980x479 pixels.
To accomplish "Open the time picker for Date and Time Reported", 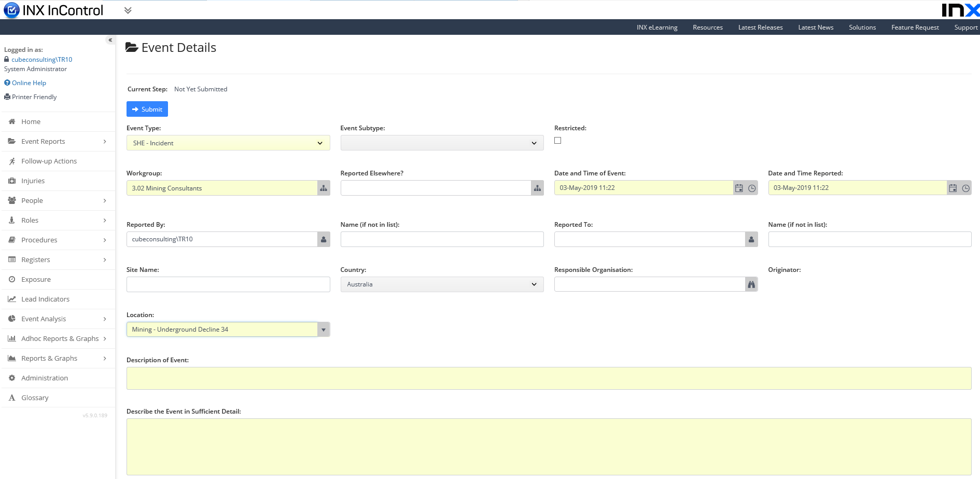I will (x=965, y=188).
